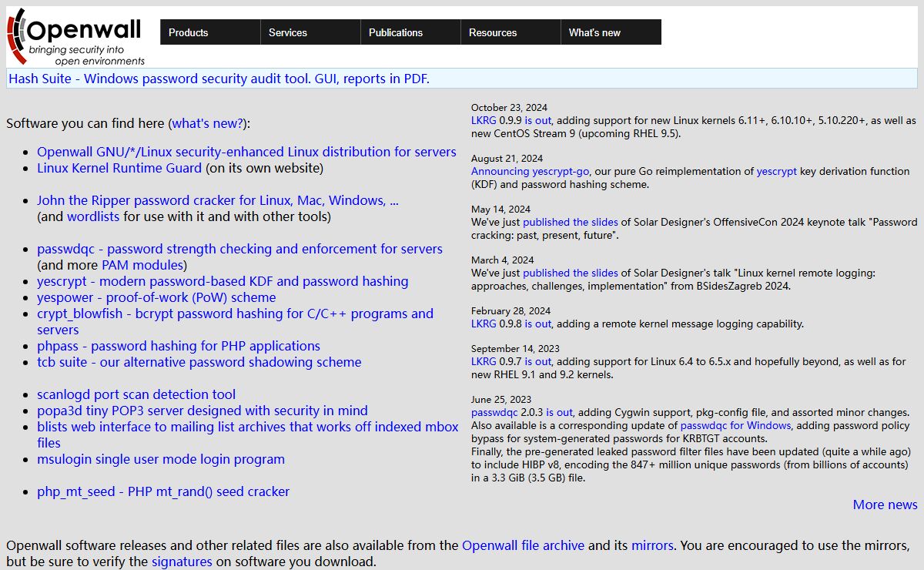The image size is (924, 570).
Task: Open the PAM modules link
Action: click(x=142, y=265)
